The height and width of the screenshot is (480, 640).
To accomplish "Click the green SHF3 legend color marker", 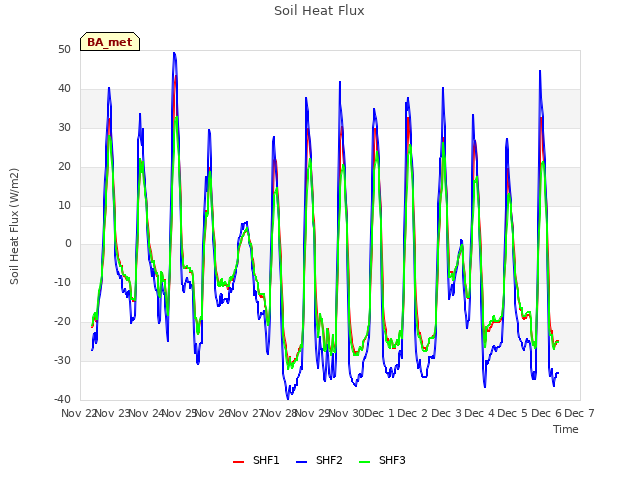I will coord(364,462).
